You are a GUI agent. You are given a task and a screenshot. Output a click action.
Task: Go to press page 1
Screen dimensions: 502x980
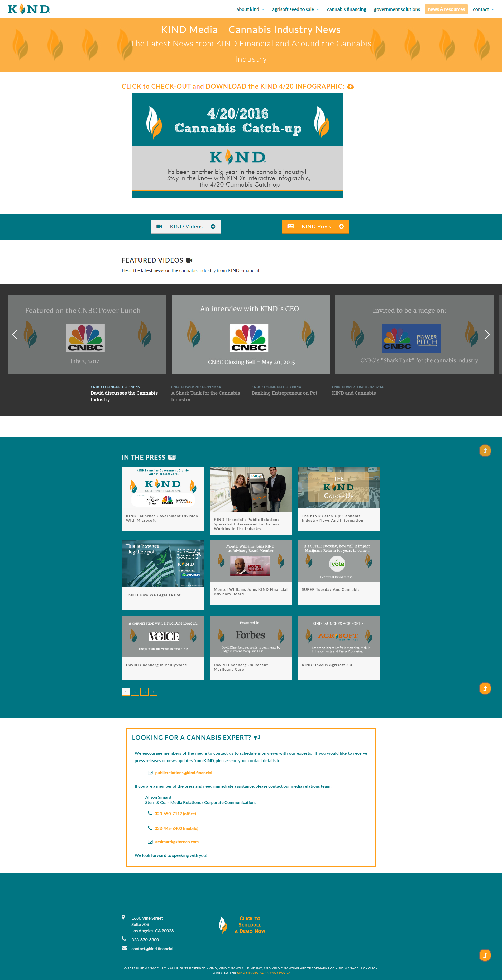coord(126,692)
